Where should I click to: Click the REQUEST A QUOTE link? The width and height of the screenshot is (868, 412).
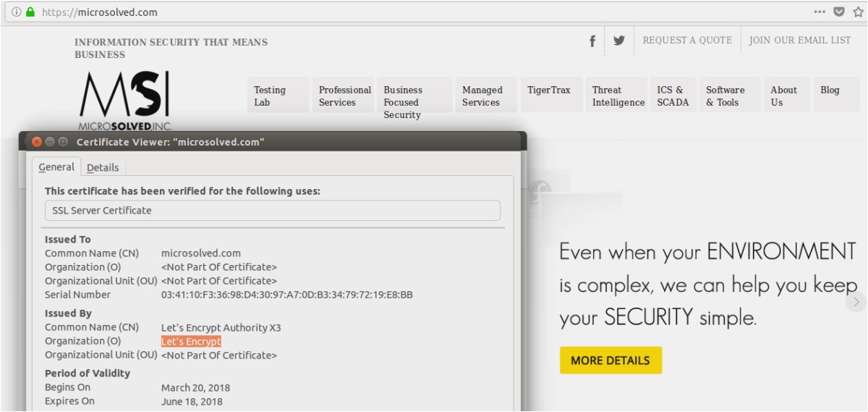click(x=687, y=41)
